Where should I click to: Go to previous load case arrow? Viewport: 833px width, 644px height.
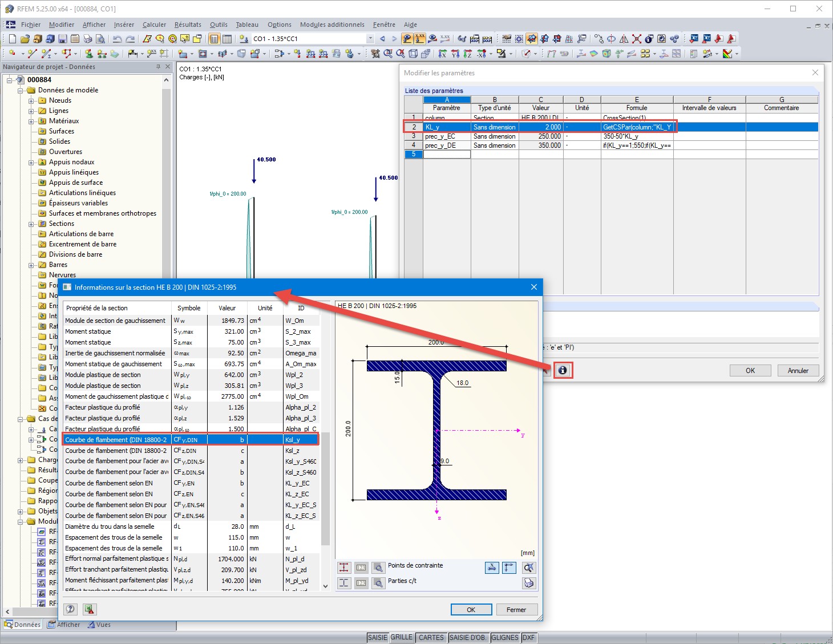coord(382,39)
